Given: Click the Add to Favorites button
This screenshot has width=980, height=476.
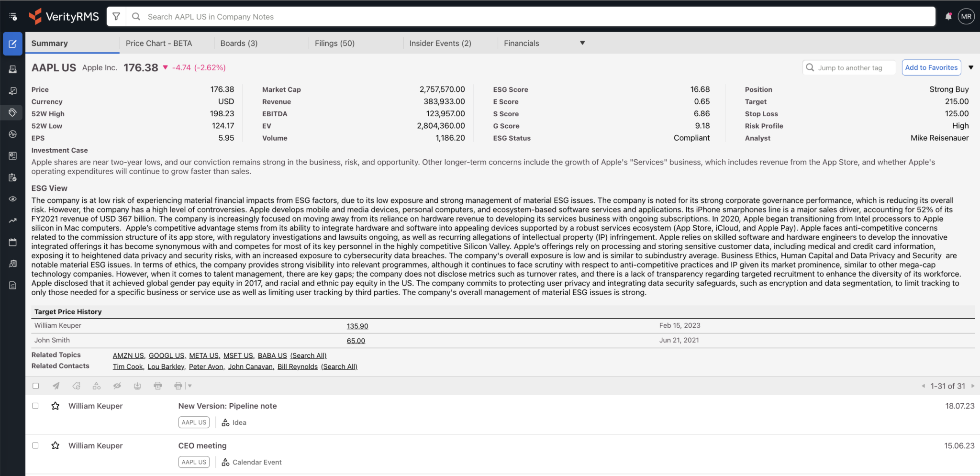Looking at the screenshot, I should (x=931, y=67).
